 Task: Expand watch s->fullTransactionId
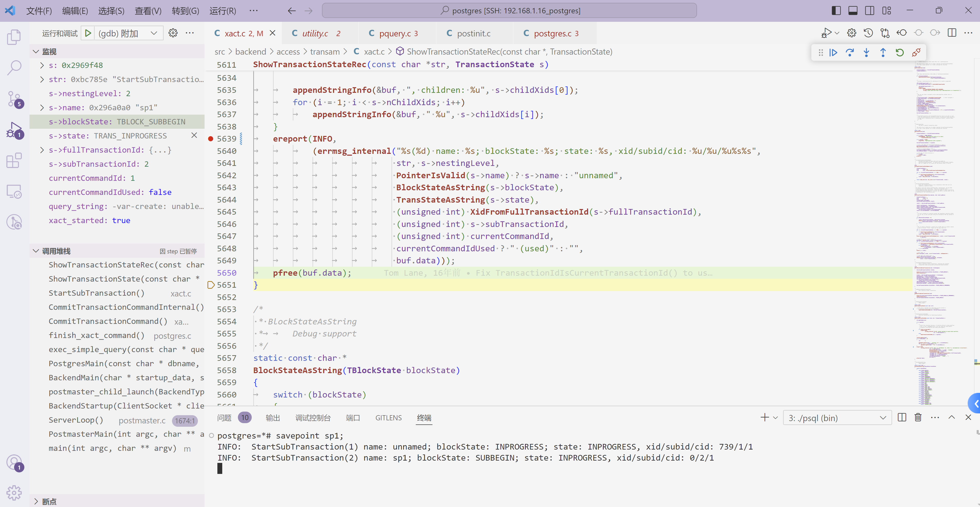(42, 150)
